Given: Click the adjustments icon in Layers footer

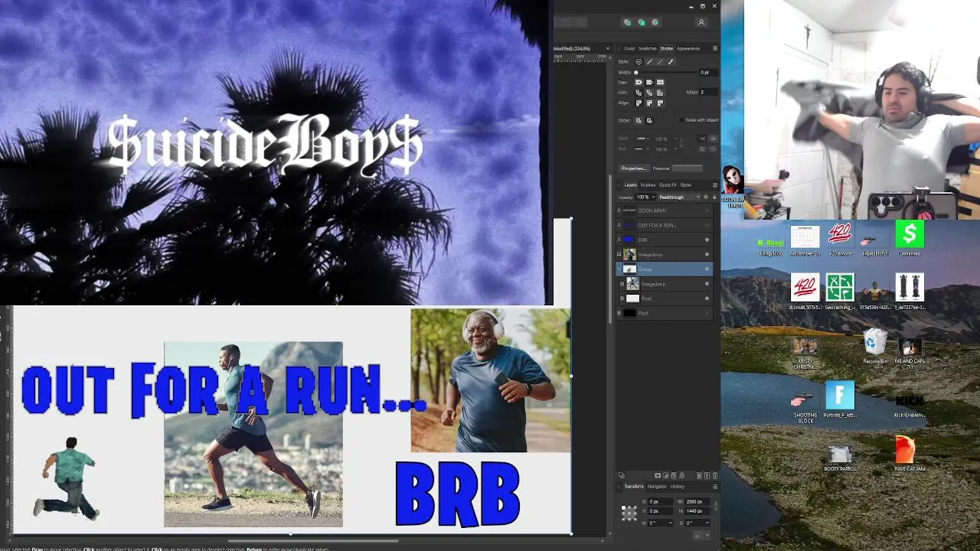Looking at the screenshot, I should pos(665,475).
